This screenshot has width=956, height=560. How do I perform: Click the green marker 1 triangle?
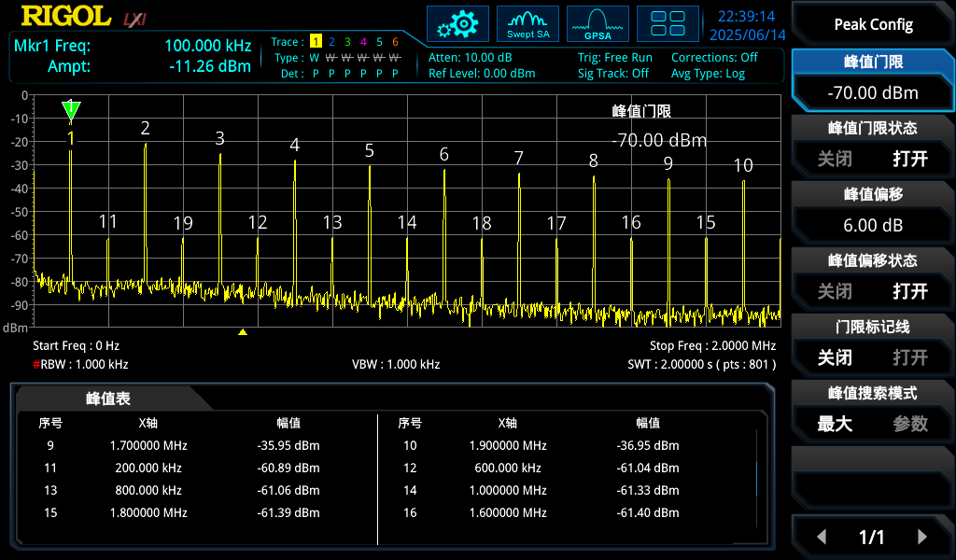[x=71, y=110]
